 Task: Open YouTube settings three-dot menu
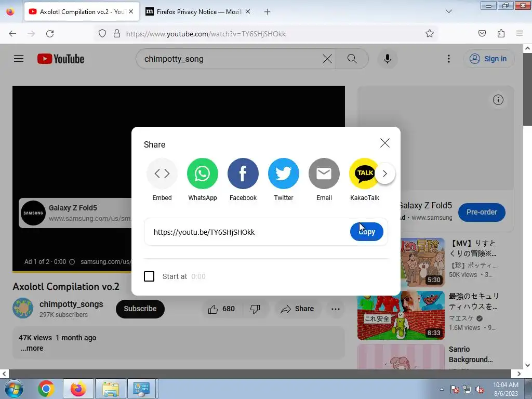(x=448, y=59)
